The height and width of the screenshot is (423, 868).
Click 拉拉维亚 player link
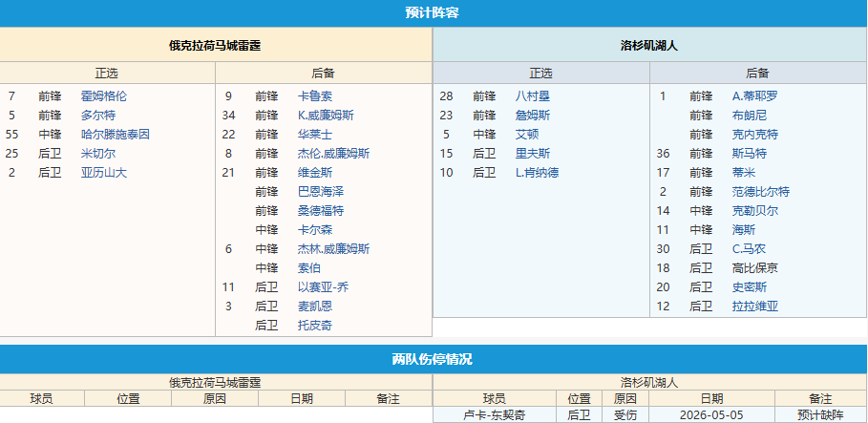(x=755, y=307)
